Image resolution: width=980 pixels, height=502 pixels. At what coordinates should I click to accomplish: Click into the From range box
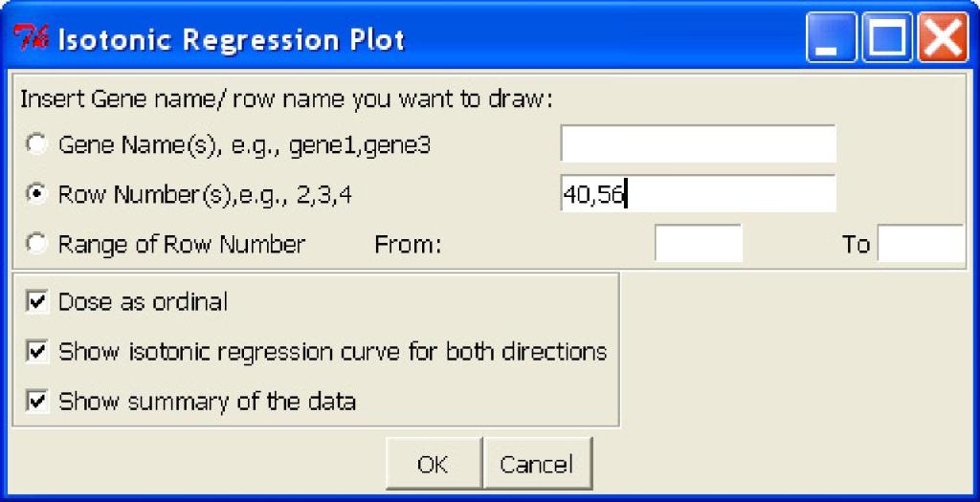(698, 244)
